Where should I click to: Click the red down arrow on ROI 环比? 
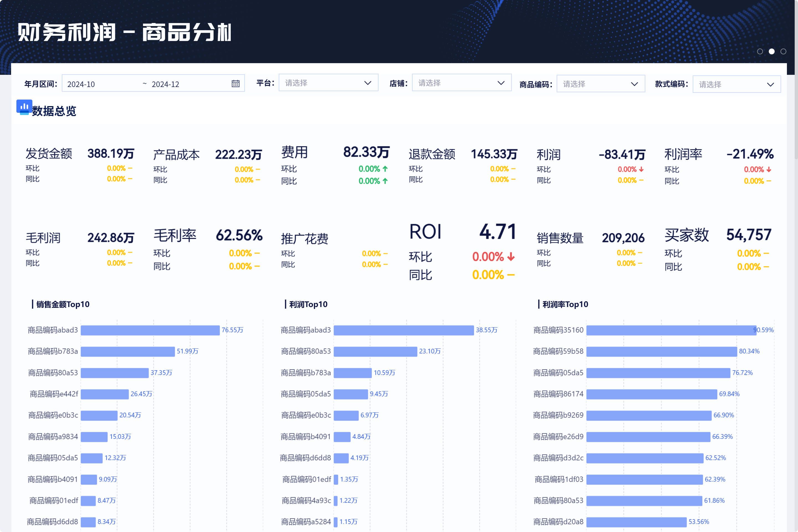(511, 257)
